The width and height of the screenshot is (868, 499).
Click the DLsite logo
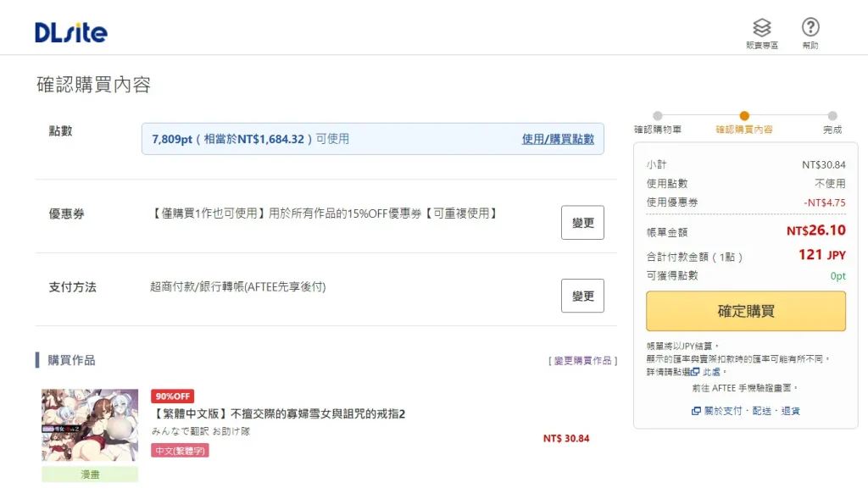point(71,32)
